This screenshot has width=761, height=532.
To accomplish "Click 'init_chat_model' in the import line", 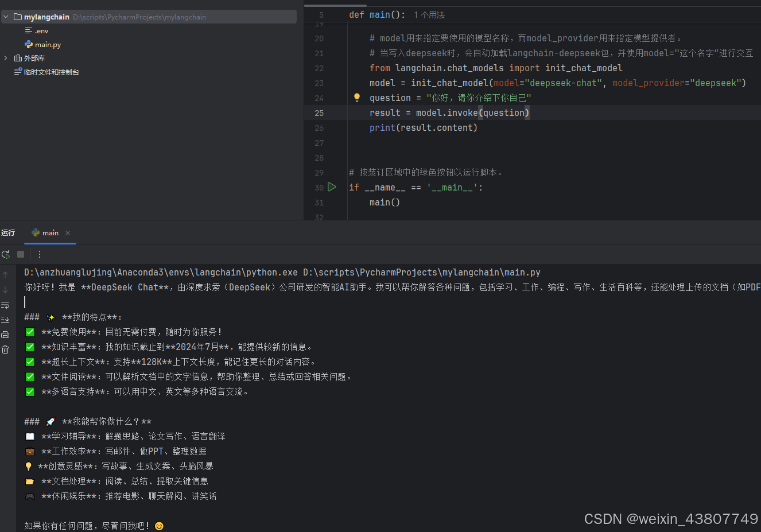I will 584,68.
